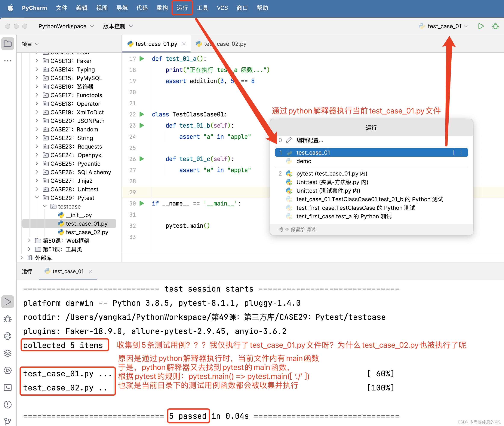Screen dimensions: 504x426
Task: Open the Python Console tool window icon
Action: pyautogui.click(x=8, y=336)
